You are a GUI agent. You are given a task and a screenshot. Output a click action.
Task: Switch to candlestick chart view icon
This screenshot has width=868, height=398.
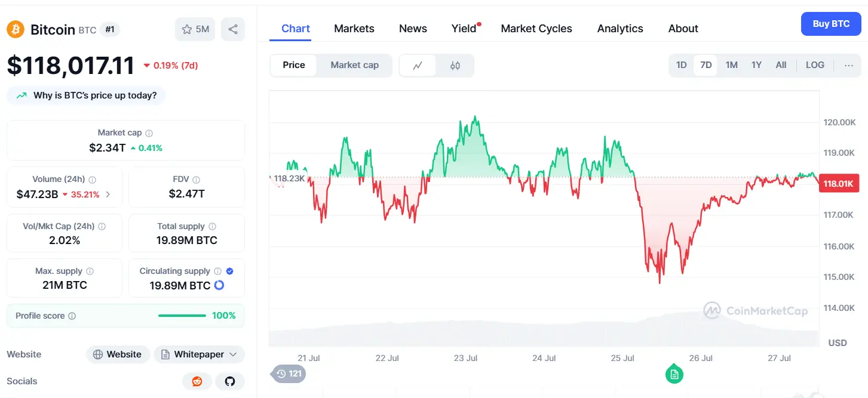tap(455, 66)
